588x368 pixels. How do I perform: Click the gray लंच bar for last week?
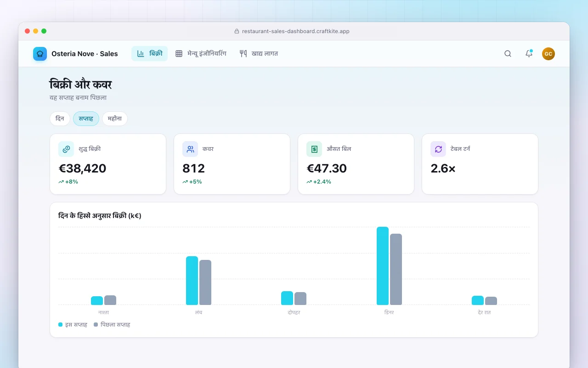click(x=205, y=282)
